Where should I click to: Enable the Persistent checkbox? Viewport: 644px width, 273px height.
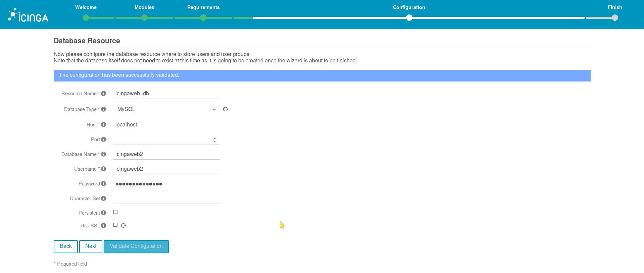point(115,212)
